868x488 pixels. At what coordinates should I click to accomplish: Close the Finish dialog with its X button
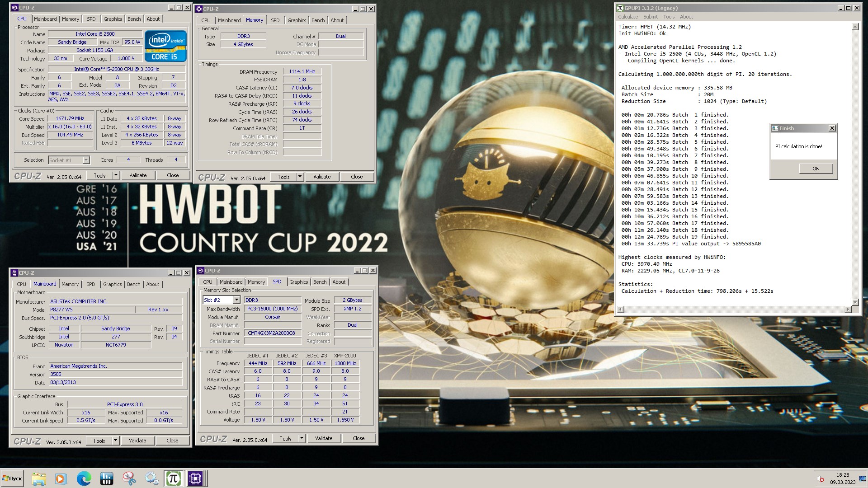pos(832,128)
